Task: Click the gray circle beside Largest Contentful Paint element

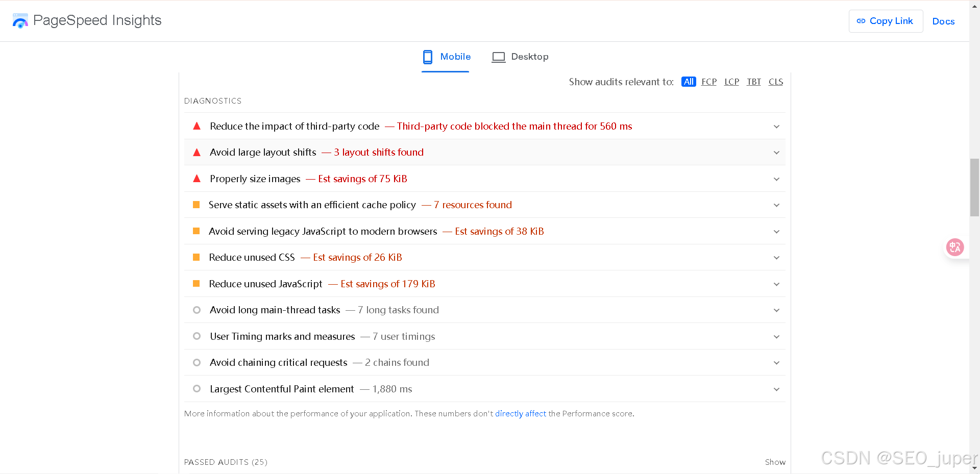Action: [x=197, y=389]
